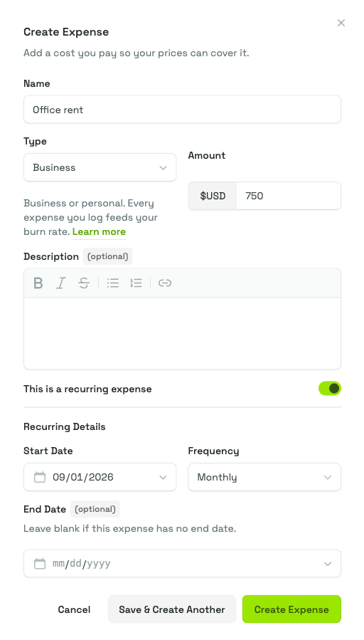Click the Create Expense dialog title

click(x=66, y=32)
